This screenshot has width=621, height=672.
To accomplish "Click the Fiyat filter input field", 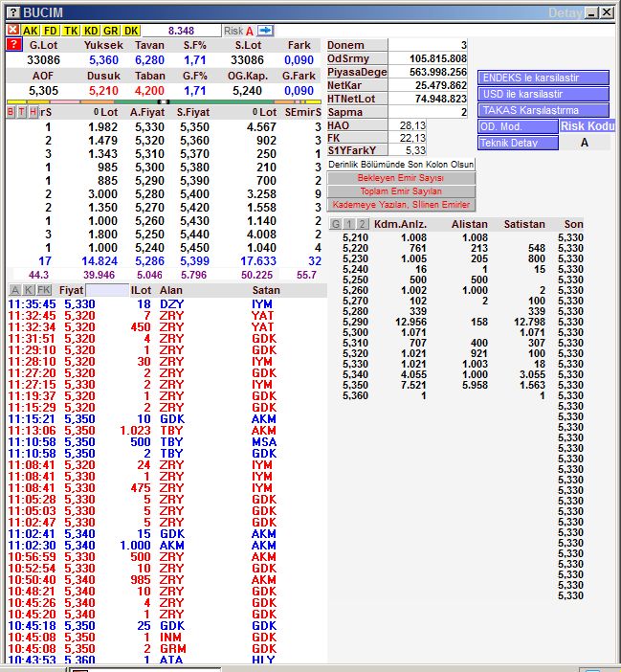I will point(107,290).
